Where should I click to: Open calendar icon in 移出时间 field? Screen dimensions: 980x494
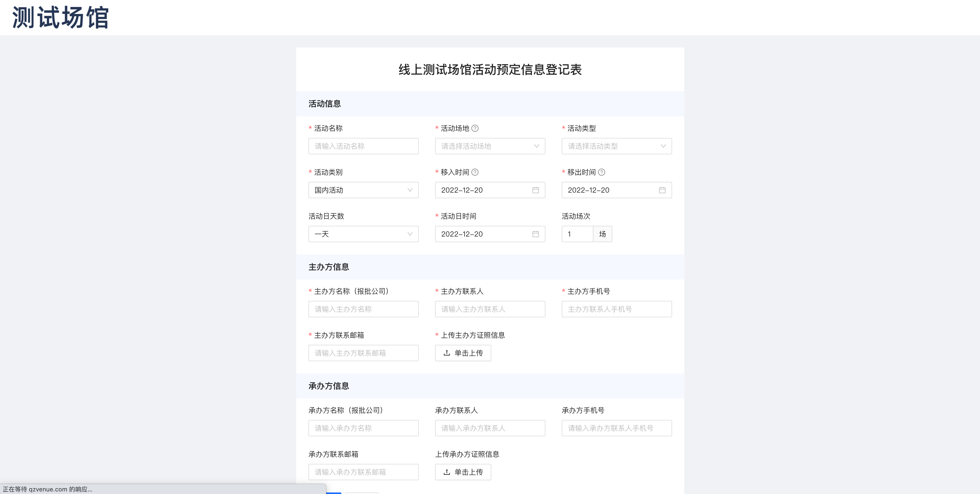[662, 190]
